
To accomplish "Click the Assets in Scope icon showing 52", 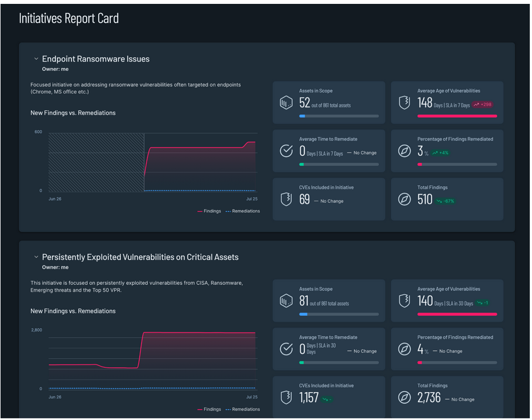I will point(286,103).
